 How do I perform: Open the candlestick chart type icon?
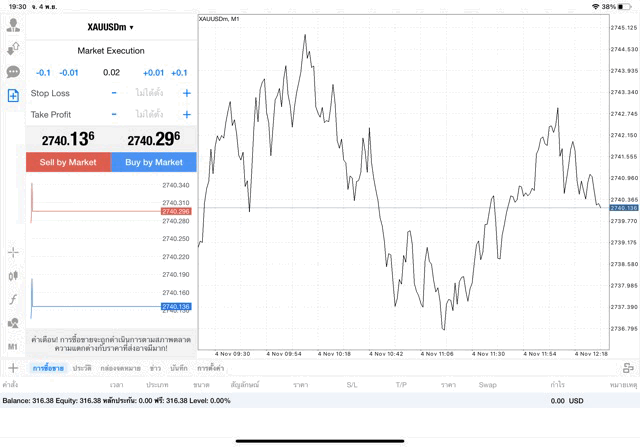(13, 276)
